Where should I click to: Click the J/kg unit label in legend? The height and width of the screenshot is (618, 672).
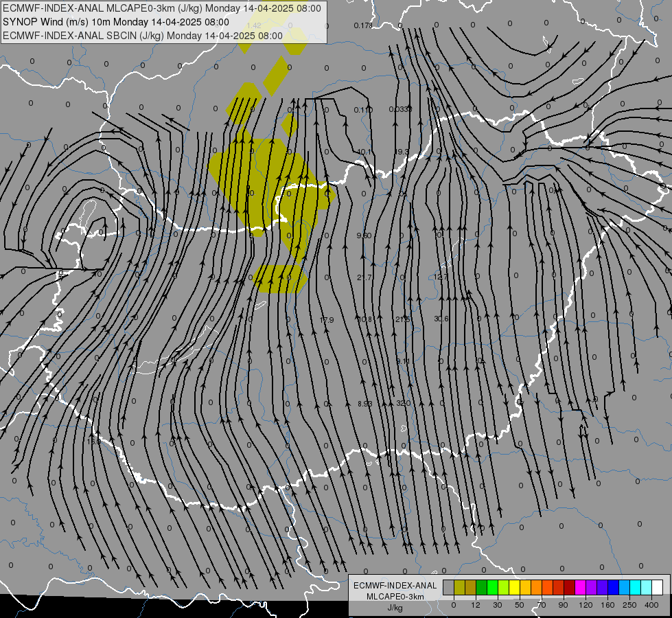(395, 608)
